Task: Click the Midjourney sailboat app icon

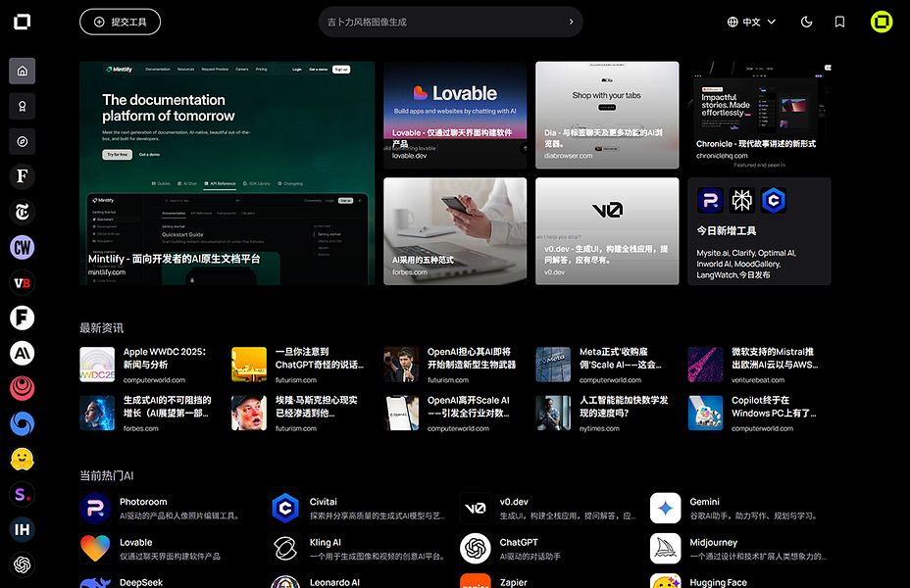Action: 666,549
